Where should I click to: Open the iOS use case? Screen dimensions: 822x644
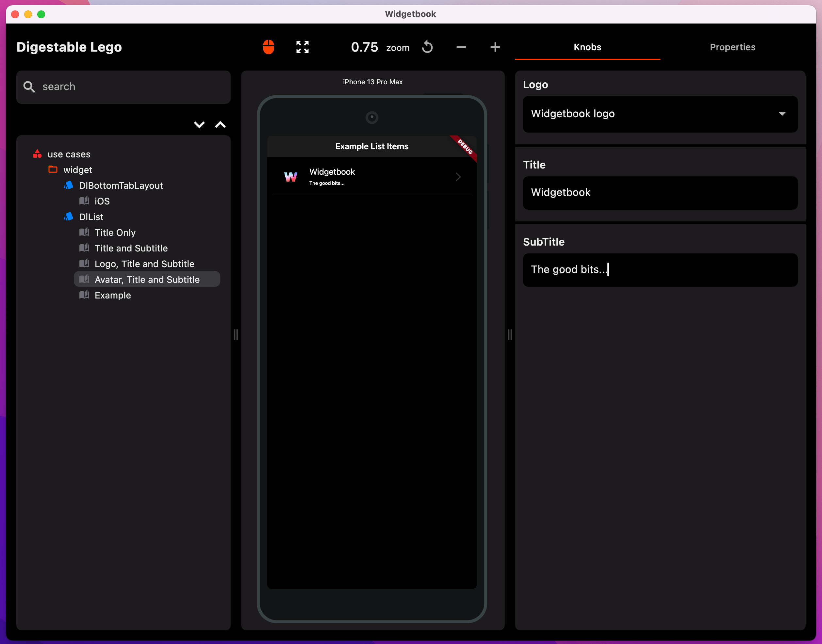click(102, 201)
